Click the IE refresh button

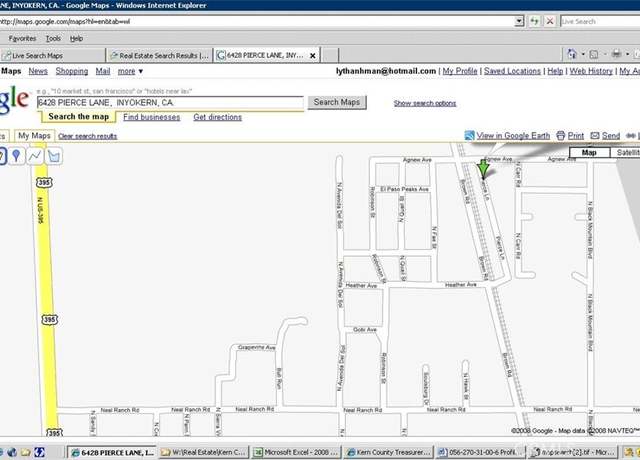(534, 21)
